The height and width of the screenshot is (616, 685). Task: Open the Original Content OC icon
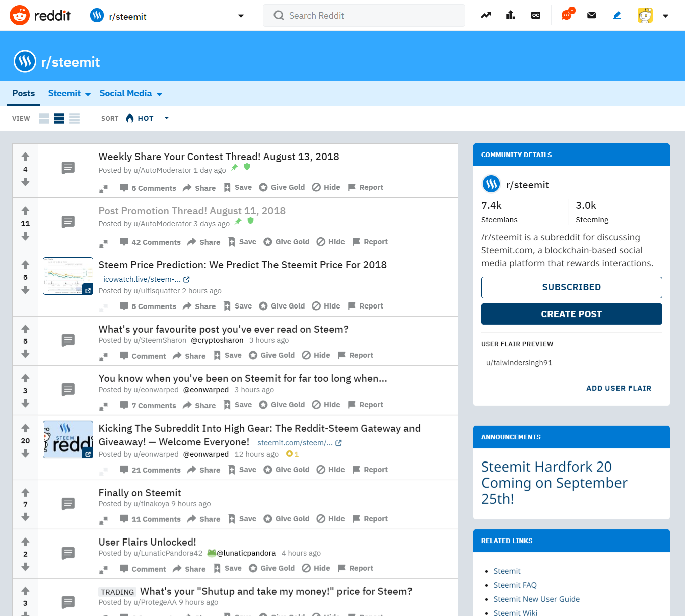pyautogui.click(x=536, y=15)
